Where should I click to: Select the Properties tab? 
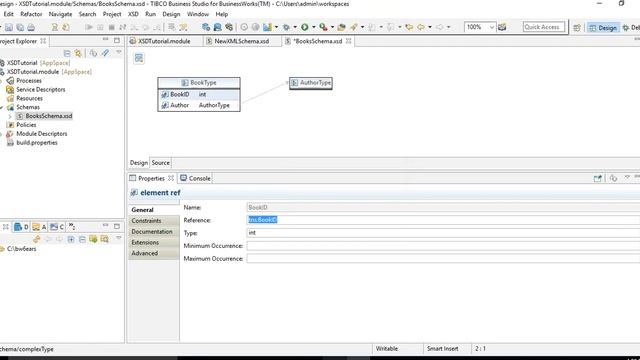point(151,178)
